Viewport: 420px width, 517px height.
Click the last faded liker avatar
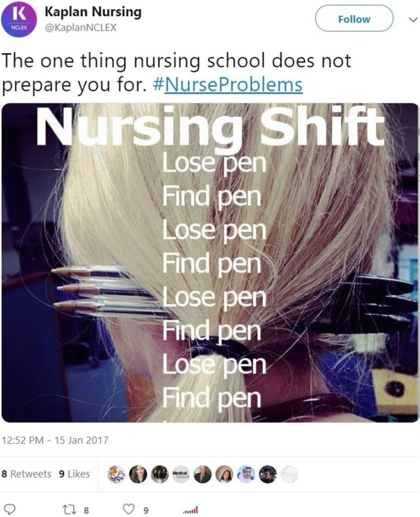(289, 474)
